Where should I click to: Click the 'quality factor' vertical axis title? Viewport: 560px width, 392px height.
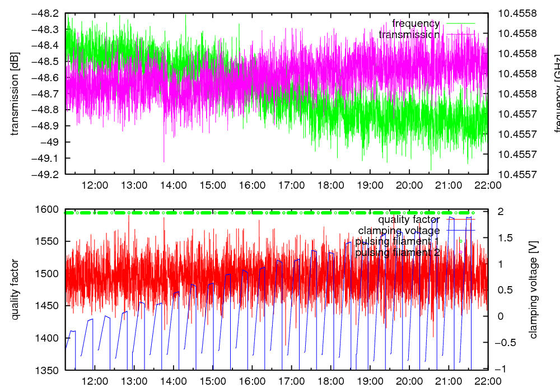coord(15,290)
